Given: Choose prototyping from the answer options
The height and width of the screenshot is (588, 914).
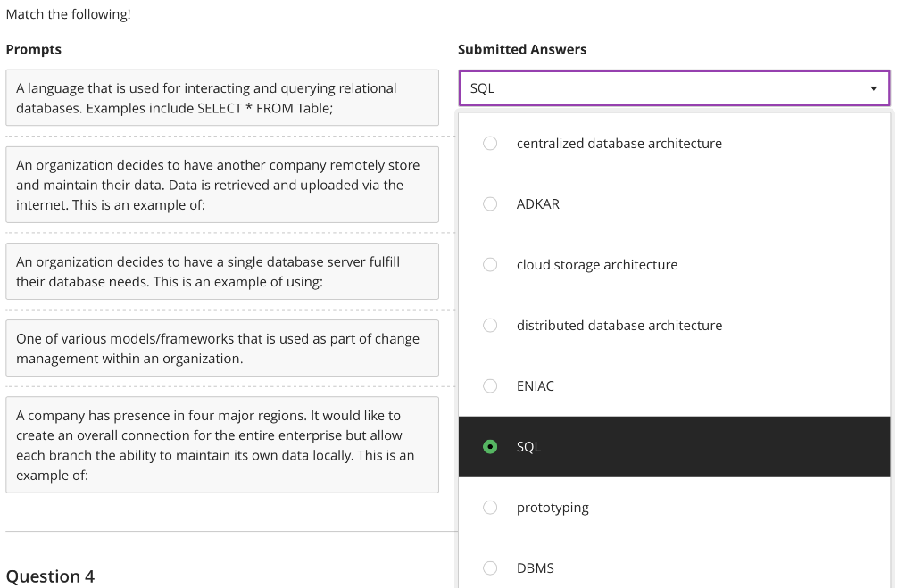Looking at the screenshot, I should pos(490,507).
